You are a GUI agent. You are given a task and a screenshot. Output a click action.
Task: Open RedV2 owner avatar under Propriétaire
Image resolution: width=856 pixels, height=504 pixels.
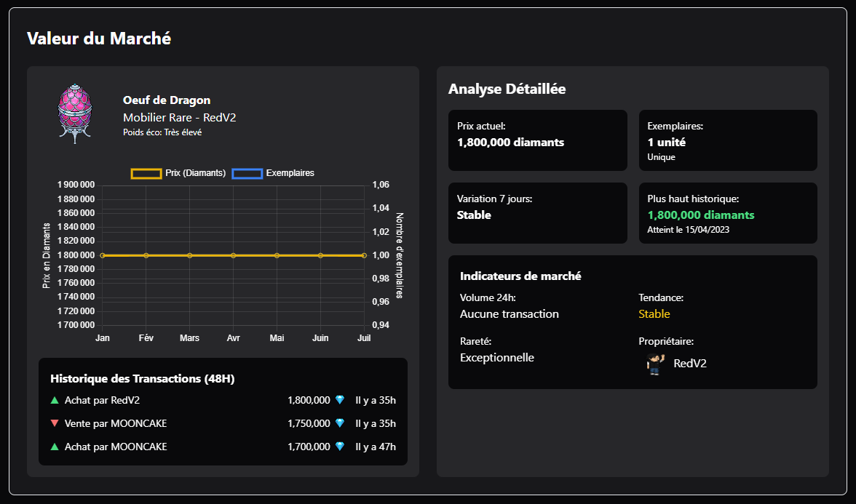tap(655, 364)
